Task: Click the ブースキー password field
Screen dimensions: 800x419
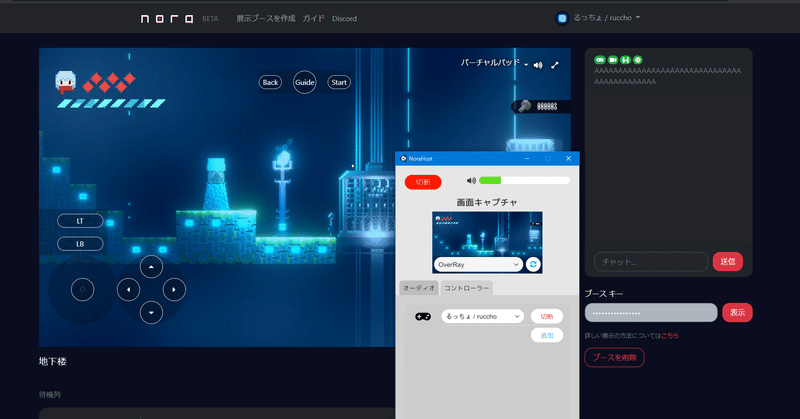Action: [x=651, y=313]
